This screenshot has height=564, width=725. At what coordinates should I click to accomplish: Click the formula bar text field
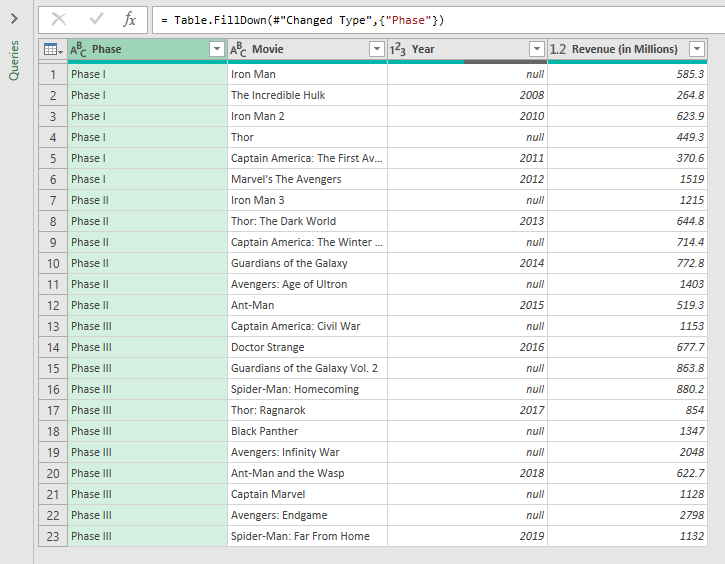(x=438, y=20)
